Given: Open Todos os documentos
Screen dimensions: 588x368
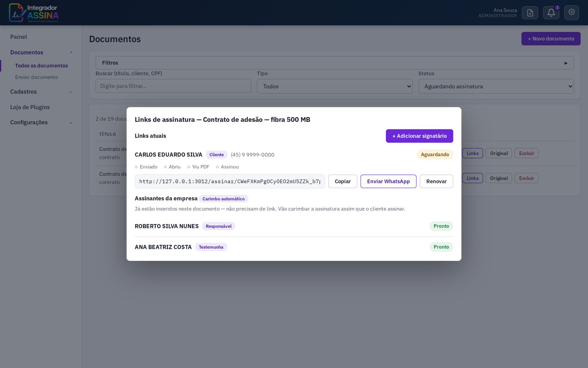Looking at the screenshot, I should click(x=42, y=66).
